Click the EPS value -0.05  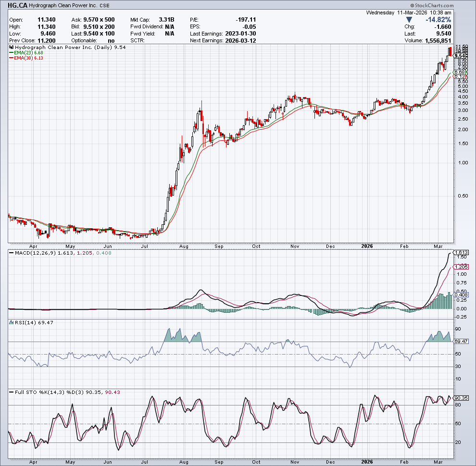249,27
